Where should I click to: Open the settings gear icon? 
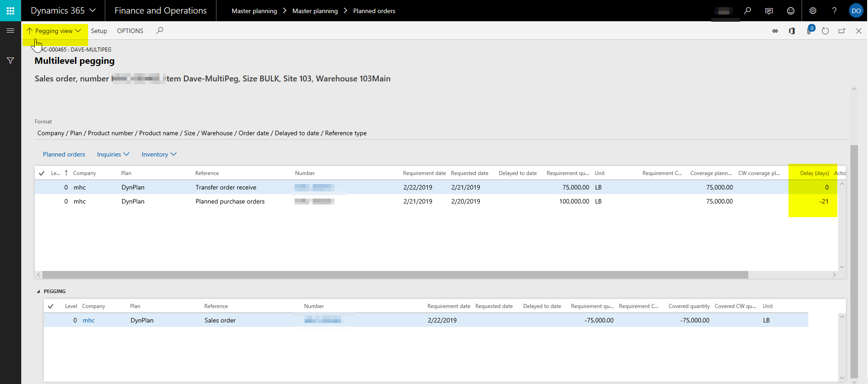pos(812,11)
